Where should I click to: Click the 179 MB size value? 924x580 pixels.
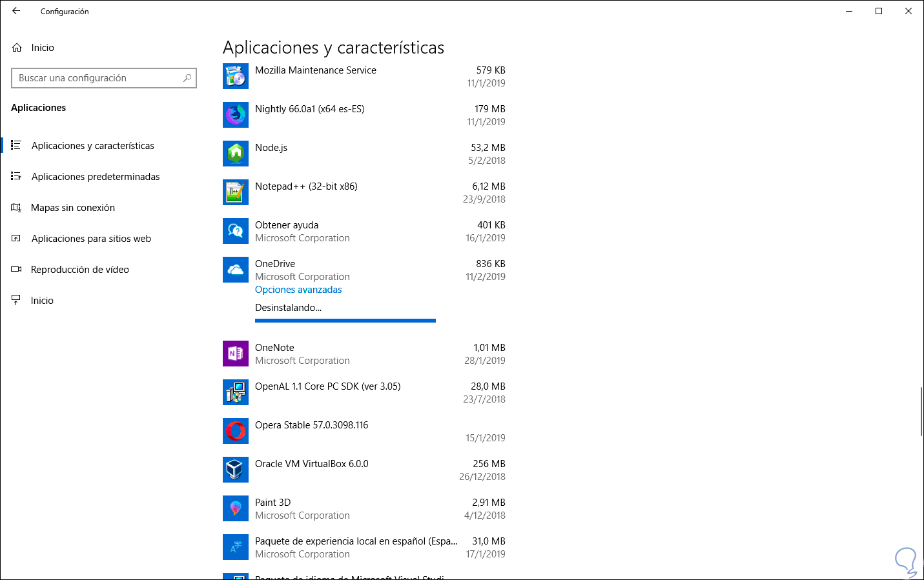(x=490, y=109)
